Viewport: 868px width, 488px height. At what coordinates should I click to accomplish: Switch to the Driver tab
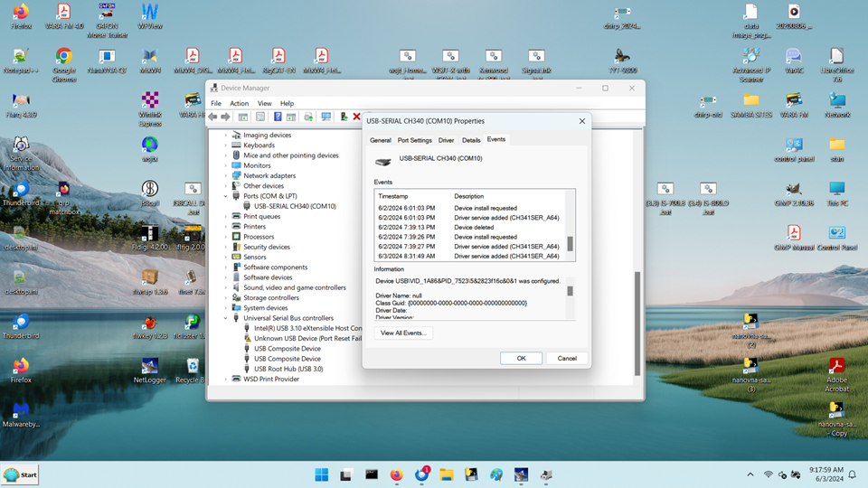click(x=446, y=140)
